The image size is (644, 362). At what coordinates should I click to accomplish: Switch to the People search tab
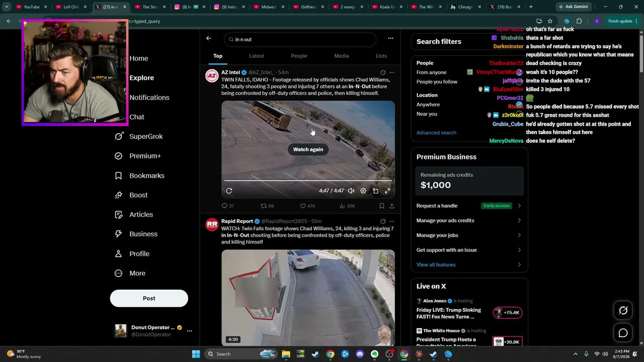pyautogui.click(x=299, y=56)
